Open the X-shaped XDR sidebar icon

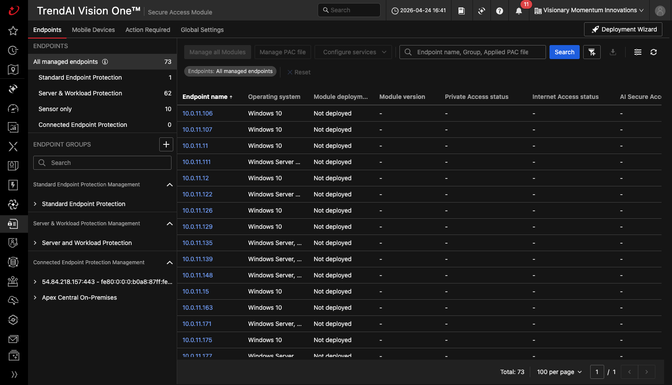[13, 147]
